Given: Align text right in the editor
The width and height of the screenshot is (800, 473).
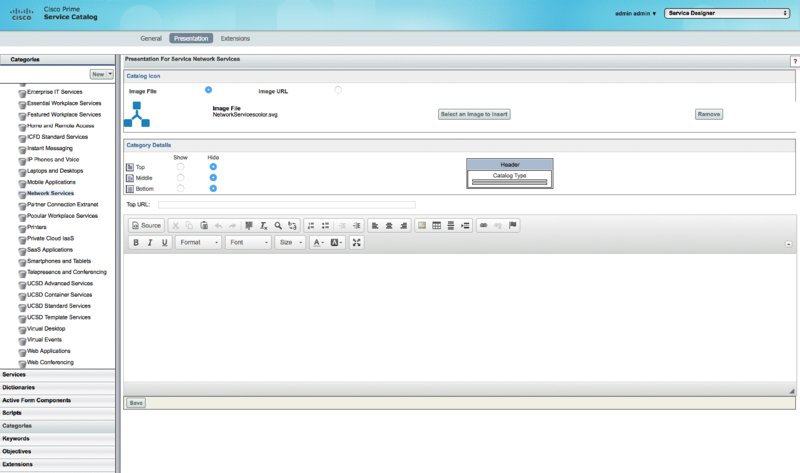Looking at the screenshot, I should (x=404, y=226).
